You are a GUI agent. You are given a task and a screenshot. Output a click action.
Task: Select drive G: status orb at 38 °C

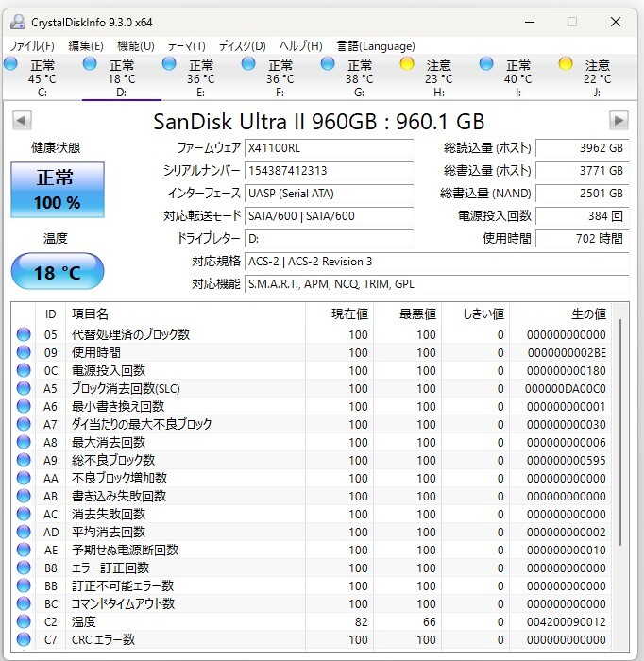328,64
